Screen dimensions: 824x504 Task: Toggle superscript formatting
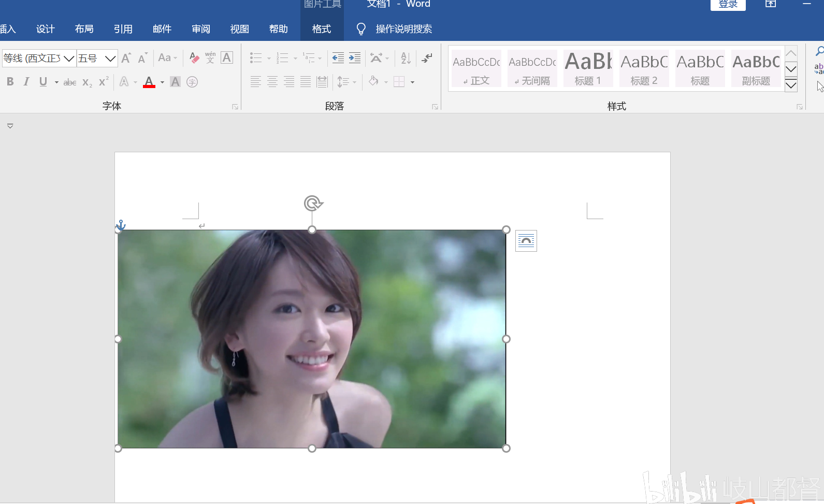[x=104, y=82]
